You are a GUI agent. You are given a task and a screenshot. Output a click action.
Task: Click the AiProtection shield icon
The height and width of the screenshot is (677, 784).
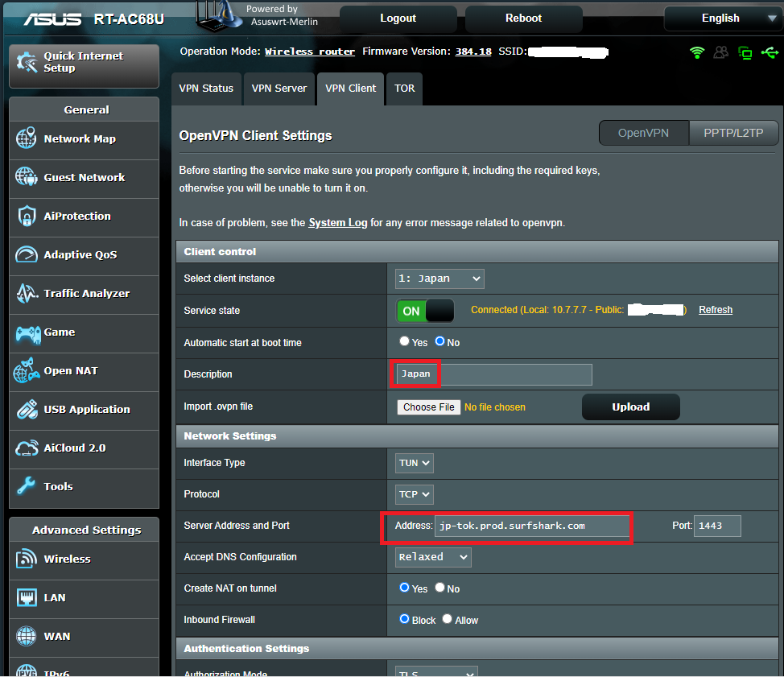pos(27,216)
